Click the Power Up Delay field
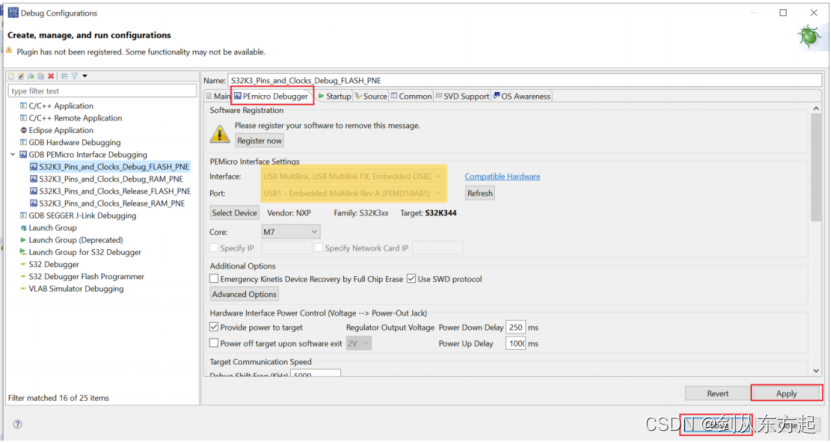831x443 pixels. point(516,344)
